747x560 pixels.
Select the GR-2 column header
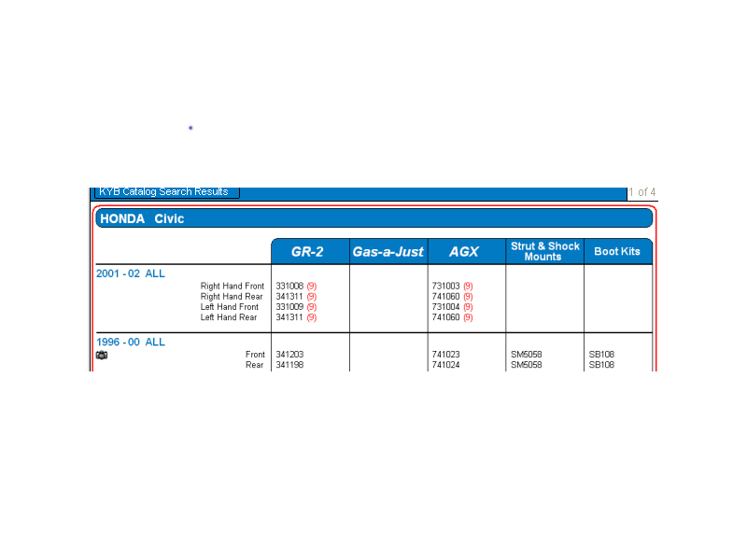(x=310, y=251)
